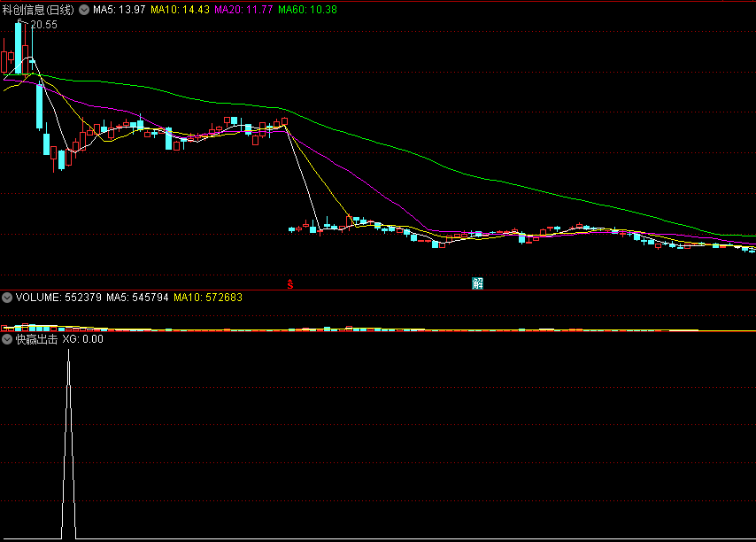Click the MA5: 13.97 label
This screenshot has height=542, width=756.
pyautogui.click(x=120, y=10)
